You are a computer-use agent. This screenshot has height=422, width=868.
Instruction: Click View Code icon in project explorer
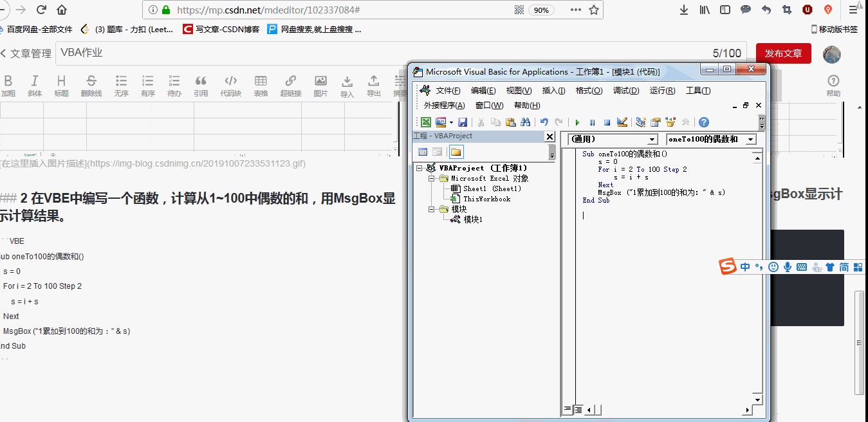[x=423, y=152]
